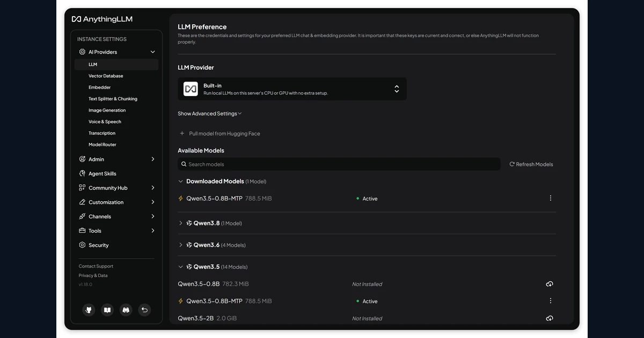Click the (14 Models) count text
The height and width of the screenshot is (338, 644).
click(234, 267)
